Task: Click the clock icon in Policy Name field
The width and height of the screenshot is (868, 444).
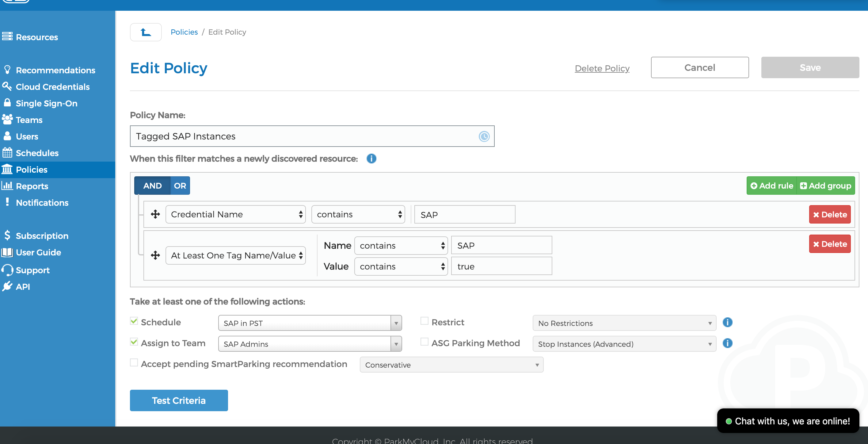Action: (x=484, y=136)
